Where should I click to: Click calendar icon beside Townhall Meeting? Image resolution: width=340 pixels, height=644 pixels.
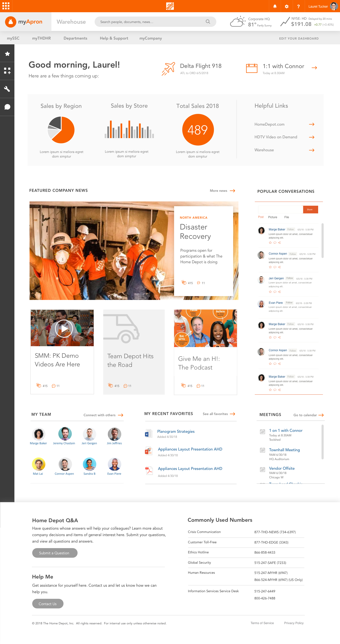pos(262,450)
